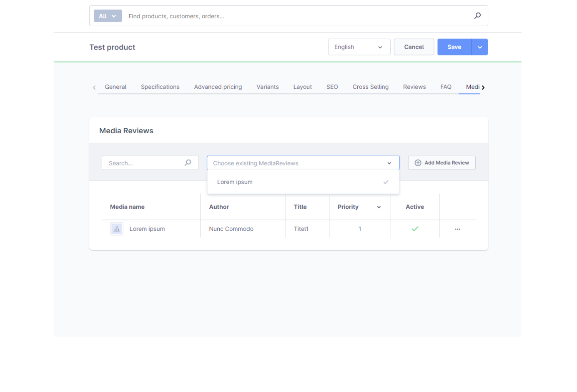Toggle the Active checkmark for Lorem ipsum
The width and height of the screenshot is (577, 392).
tap(415, 229)
